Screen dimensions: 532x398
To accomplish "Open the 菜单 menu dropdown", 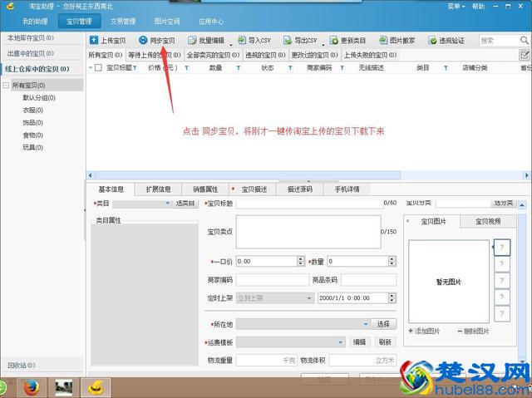I will (x=456, y=6).
